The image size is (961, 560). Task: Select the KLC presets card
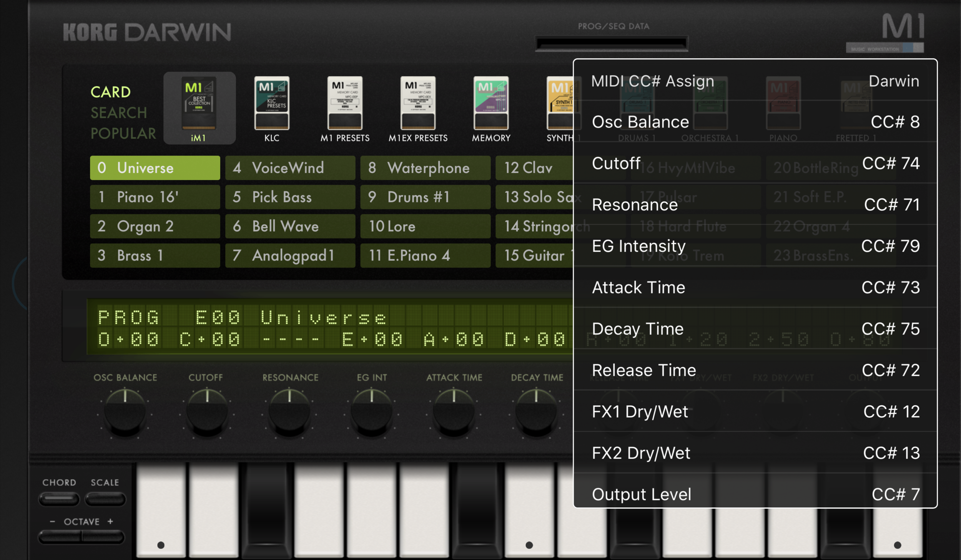pos(272,109)
